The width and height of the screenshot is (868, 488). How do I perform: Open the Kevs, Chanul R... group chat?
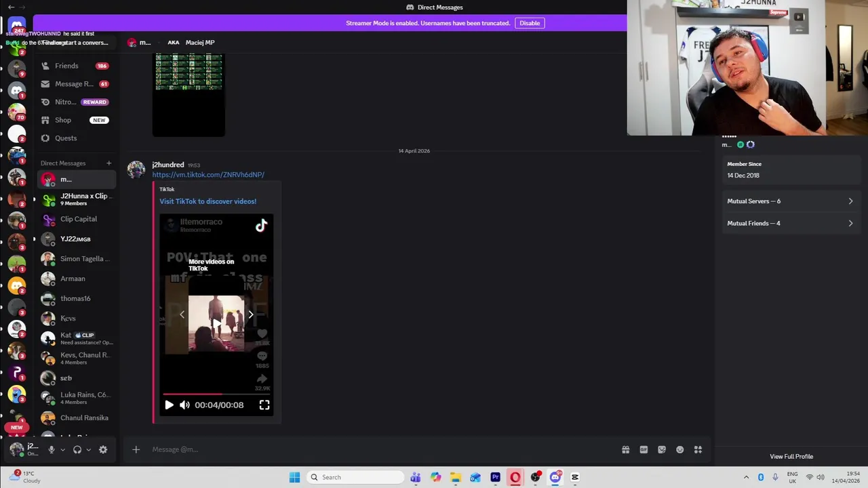coord(76,358)
